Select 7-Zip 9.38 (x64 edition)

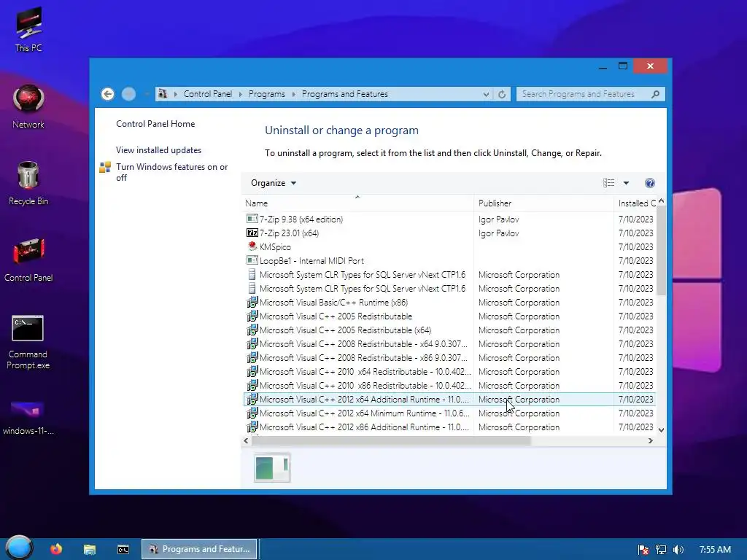pos(449,219)
